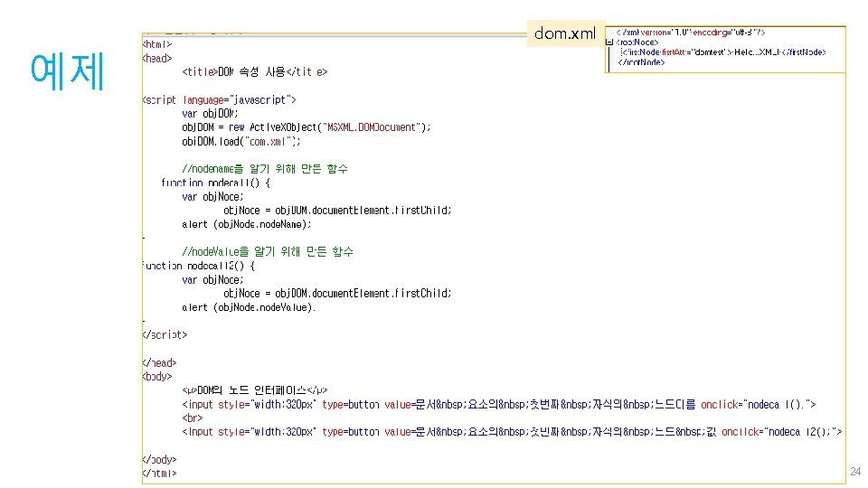Image resolution: width=868 pixels, height=488 pixels.
Task: Select the xml version declaration line
Action: pyautogui.click(x=690, y=33)
